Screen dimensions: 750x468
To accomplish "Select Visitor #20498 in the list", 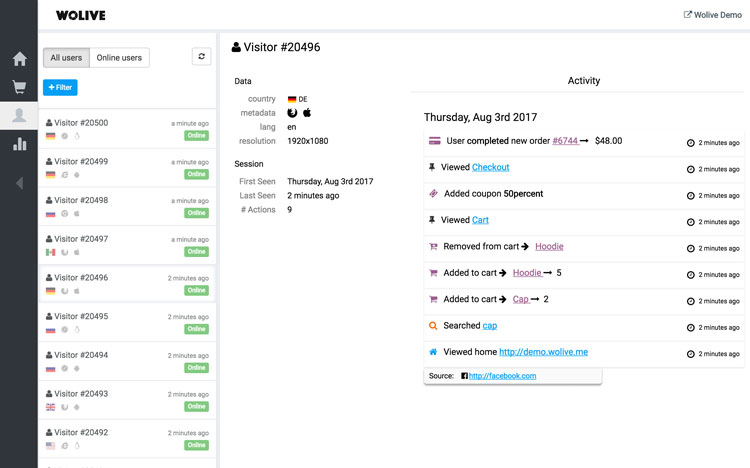I will click(x=127, y=206).
